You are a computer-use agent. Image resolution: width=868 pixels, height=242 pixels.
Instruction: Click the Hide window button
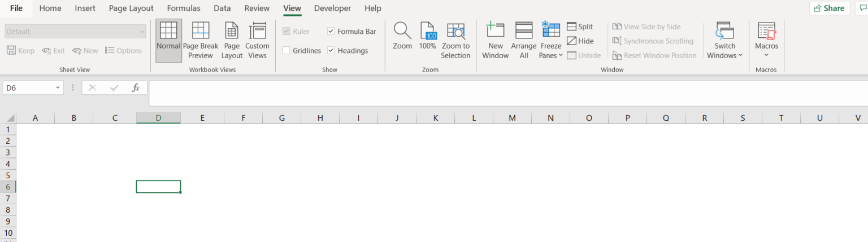pos(580,41)
